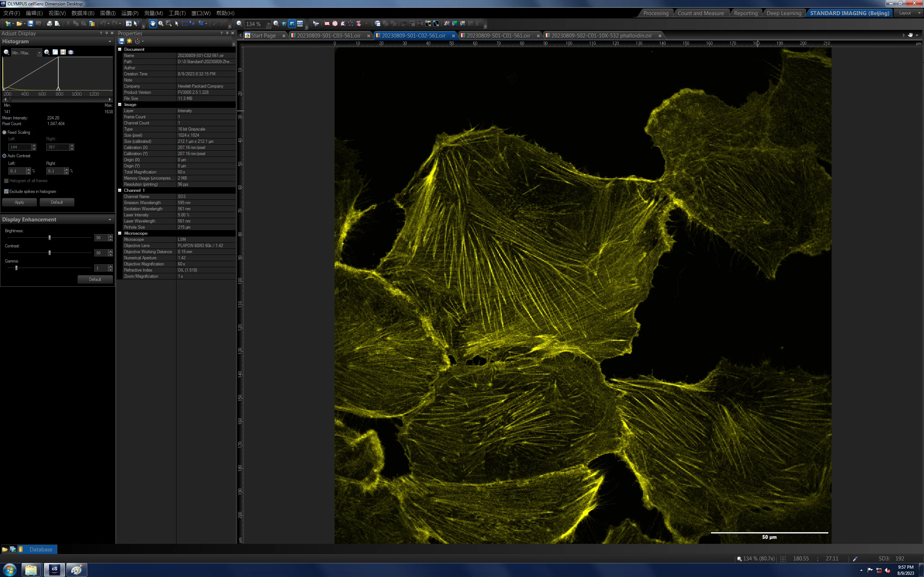The image size is (924, 577).
Task: Click the histogram zoom-out magnifier icon
Action: tap(6, 52)
